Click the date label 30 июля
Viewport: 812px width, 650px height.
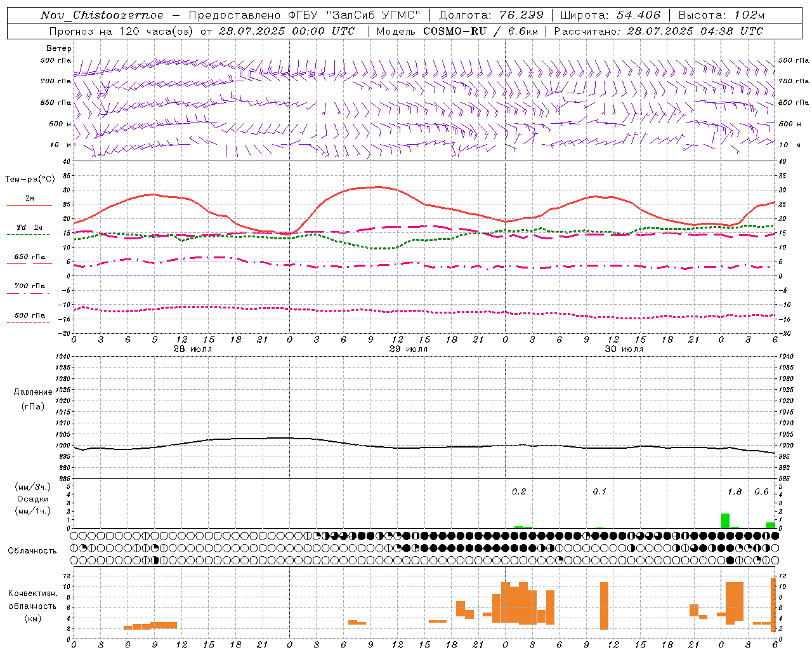[624, 348]
